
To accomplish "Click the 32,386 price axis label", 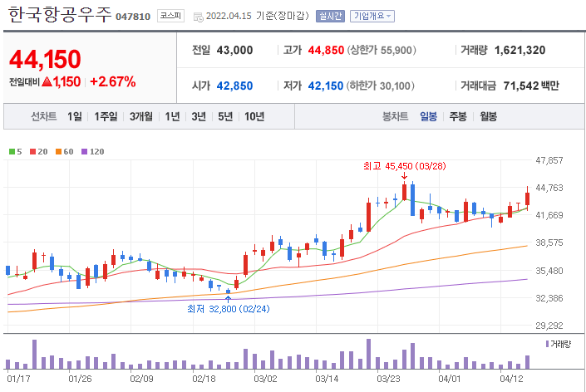I will click(549, 298).
